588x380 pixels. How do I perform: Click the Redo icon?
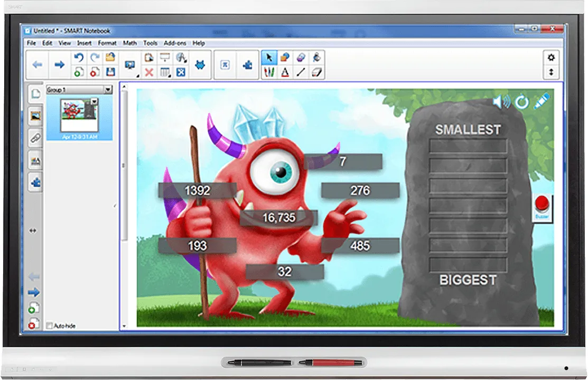95,58
